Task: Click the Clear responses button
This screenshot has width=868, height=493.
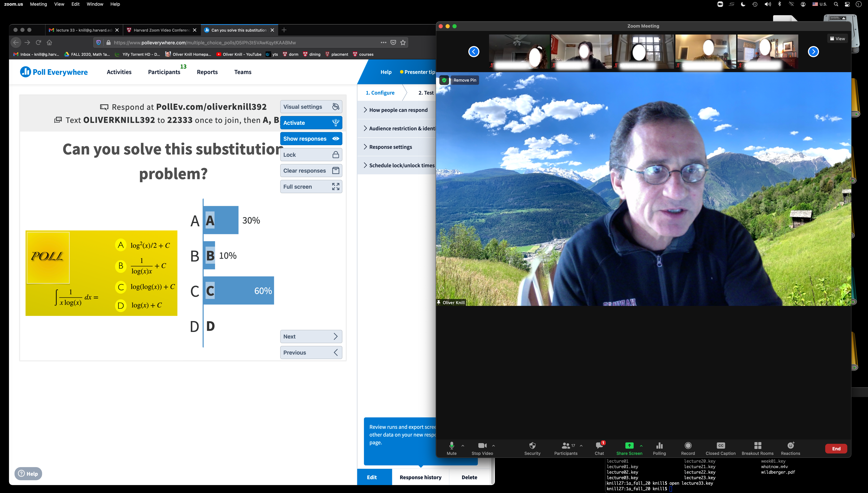Action: 311,171
